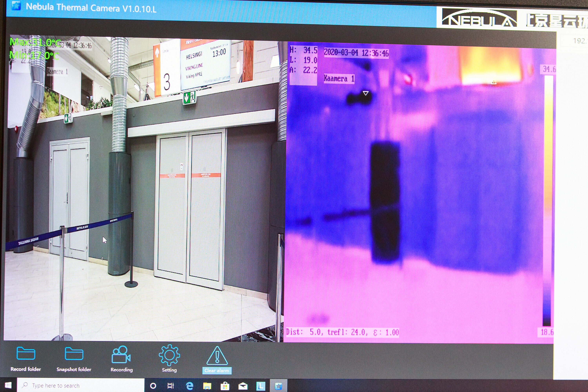Open the Record folder icon
The image size is (588, 392).
pos(25,353)
